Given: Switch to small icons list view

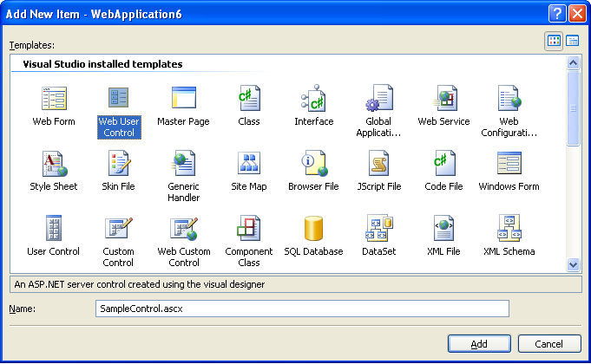Looking at the screenshot, I should [573, 41].
